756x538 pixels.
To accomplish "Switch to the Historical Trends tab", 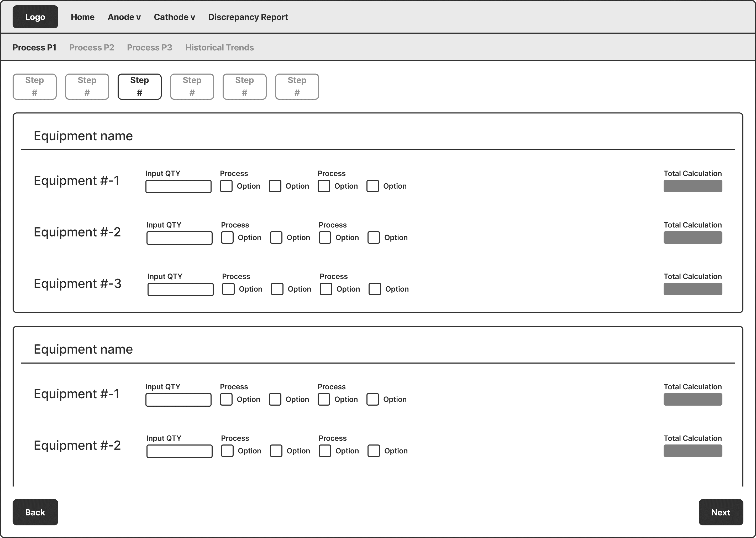I will coord(219,47).
